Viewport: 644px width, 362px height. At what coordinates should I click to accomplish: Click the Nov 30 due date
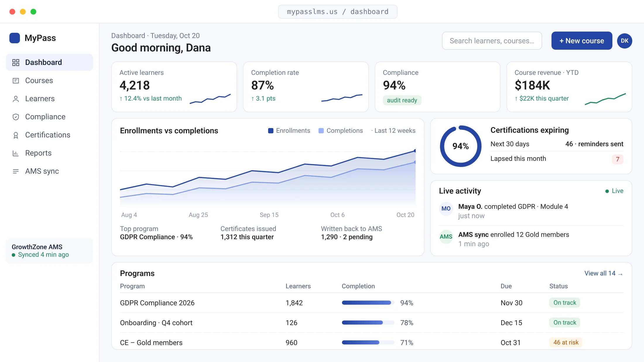click(511, 303)
